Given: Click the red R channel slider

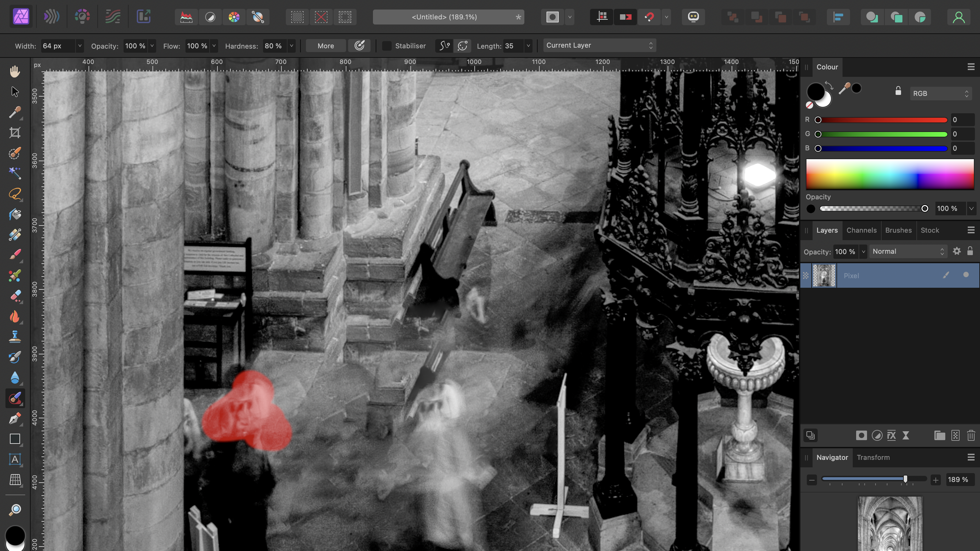Looking at the screenshot, I should click(882, 120).
